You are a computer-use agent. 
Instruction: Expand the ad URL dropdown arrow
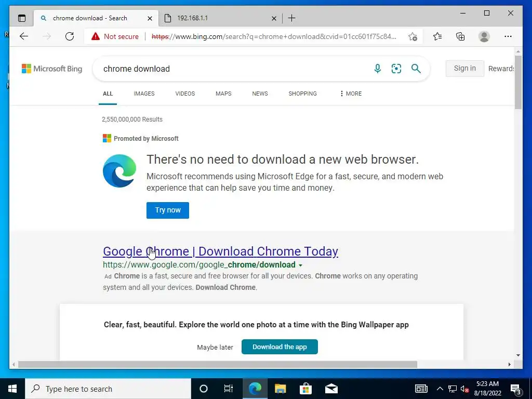(301, 265)
